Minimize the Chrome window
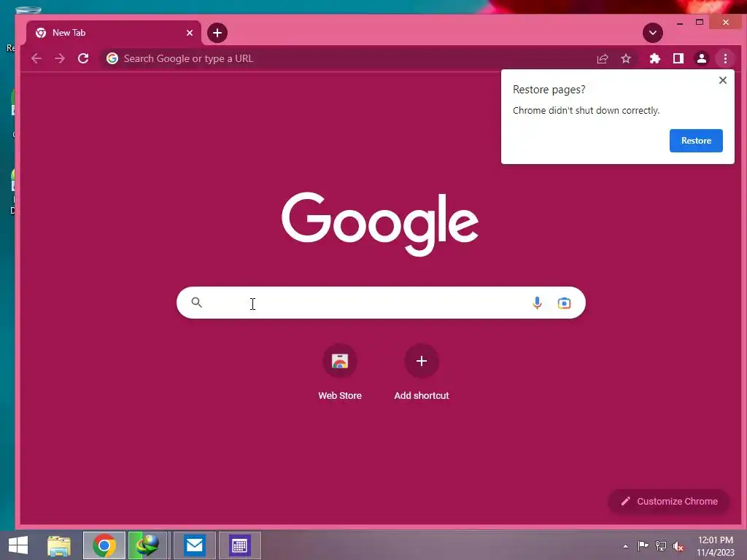This screenshot has width=747, height=560. (680, 23)
